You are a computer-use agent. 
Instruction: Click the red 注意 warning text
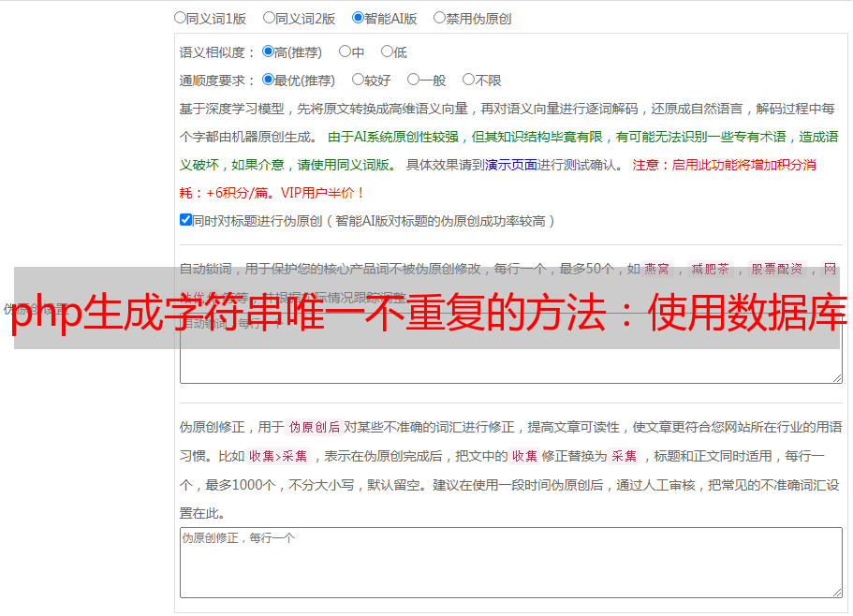(x=724, y=165)
